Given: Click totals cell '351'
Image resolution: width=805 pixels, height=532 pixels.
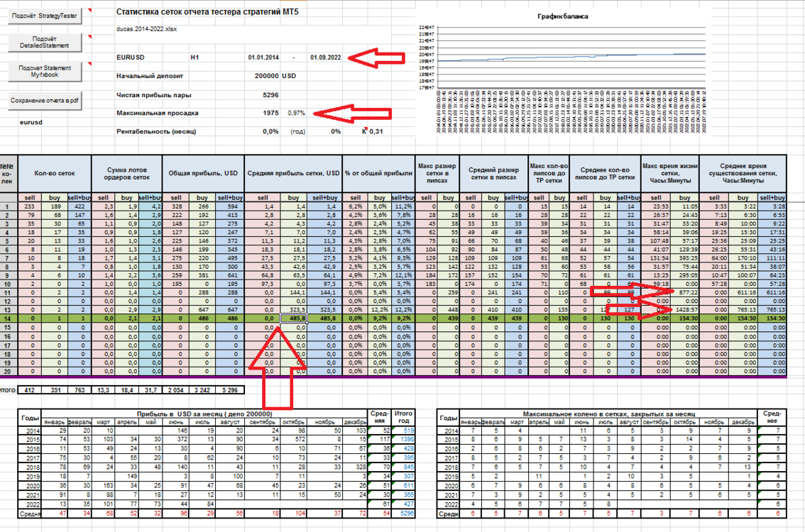Looking at the screenshot, I should click(x=55, y=390).
